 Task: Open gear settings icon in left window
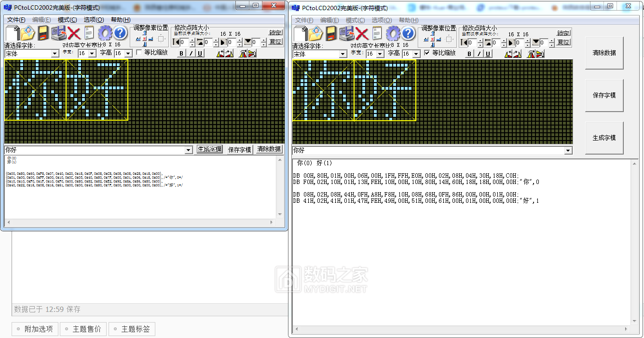pos(105,33)
